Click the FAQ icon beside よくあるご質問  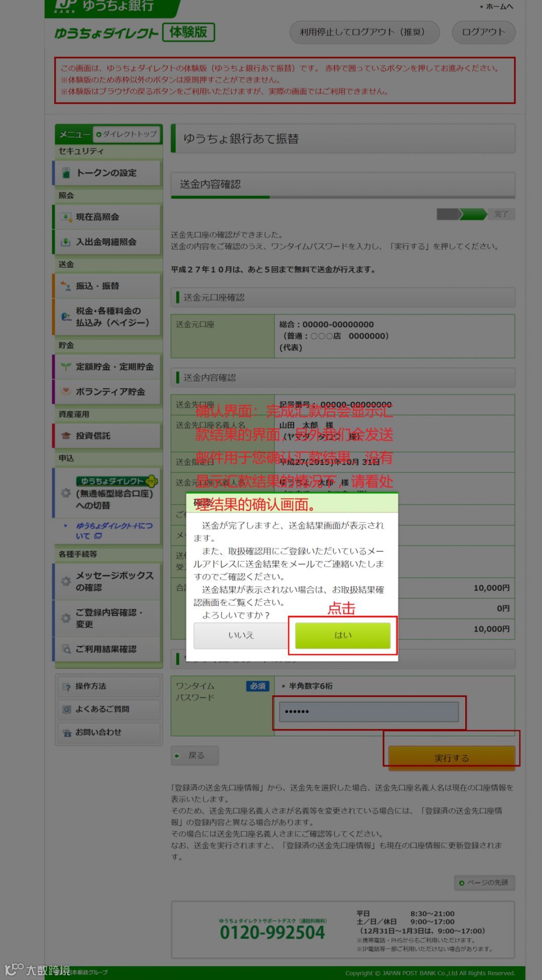pos(66,709)
